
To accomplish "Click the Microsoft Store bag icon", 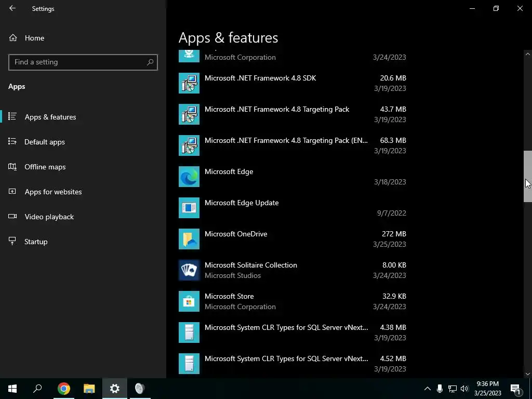I will [x=189, y=301].
